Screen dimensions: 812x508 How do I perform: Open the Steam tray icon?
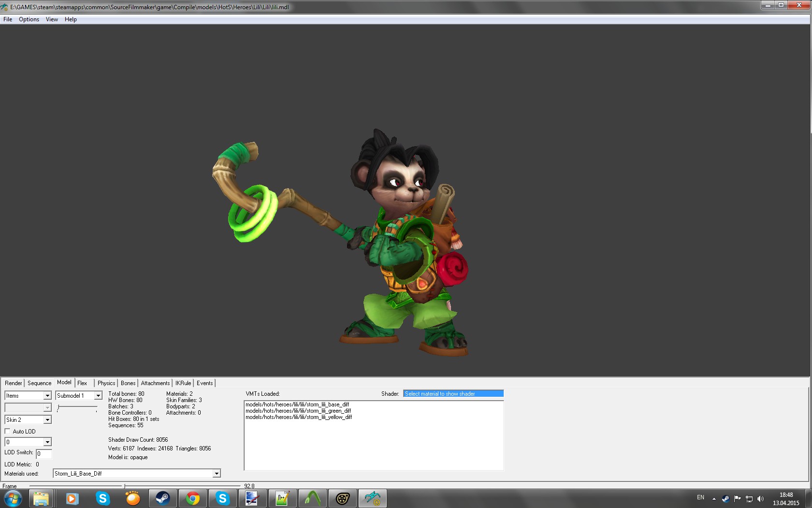[x=725, y=498]
